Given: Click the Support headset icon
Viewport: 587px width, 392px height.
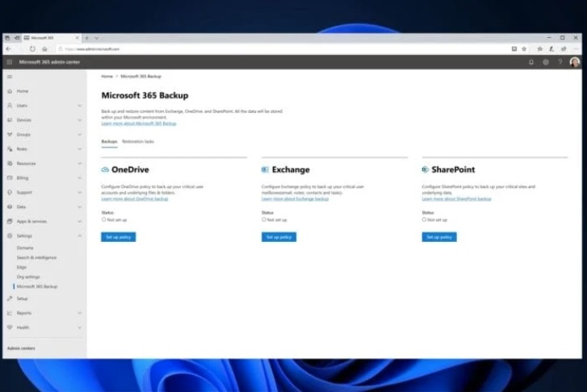Looking at the screenshot, I should [10, 192].
